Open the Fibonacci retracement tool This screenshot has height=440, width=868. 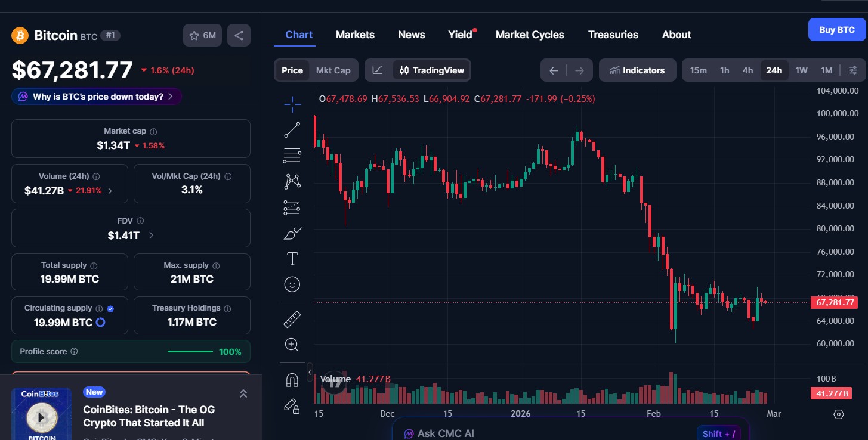click(x=292, y=155)
